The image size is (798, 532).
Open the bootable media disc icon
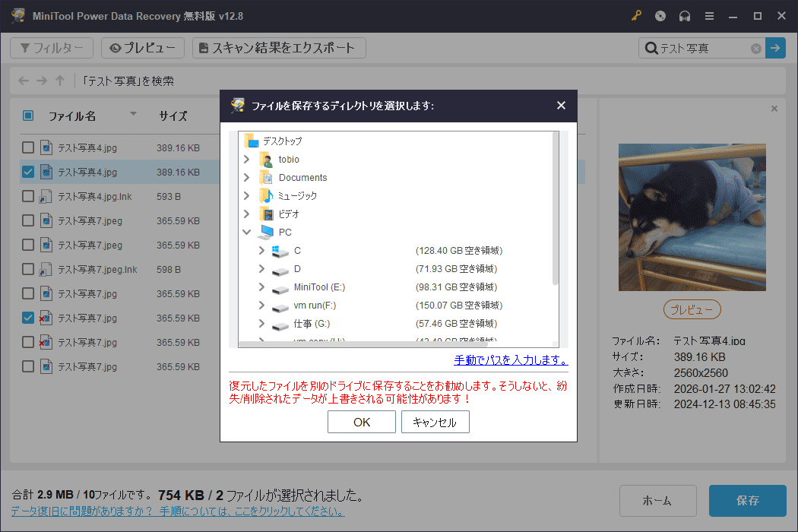pos(660,15)
